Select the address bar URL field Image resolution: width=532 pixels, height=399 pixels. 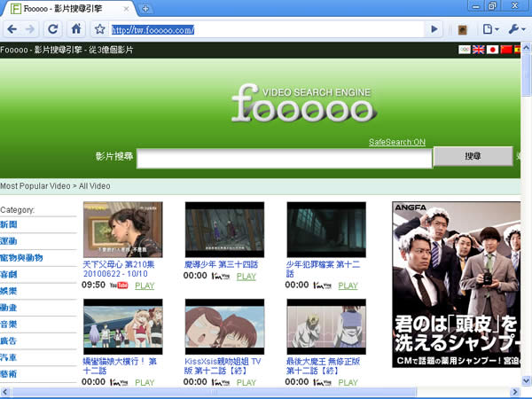point(266,30)
